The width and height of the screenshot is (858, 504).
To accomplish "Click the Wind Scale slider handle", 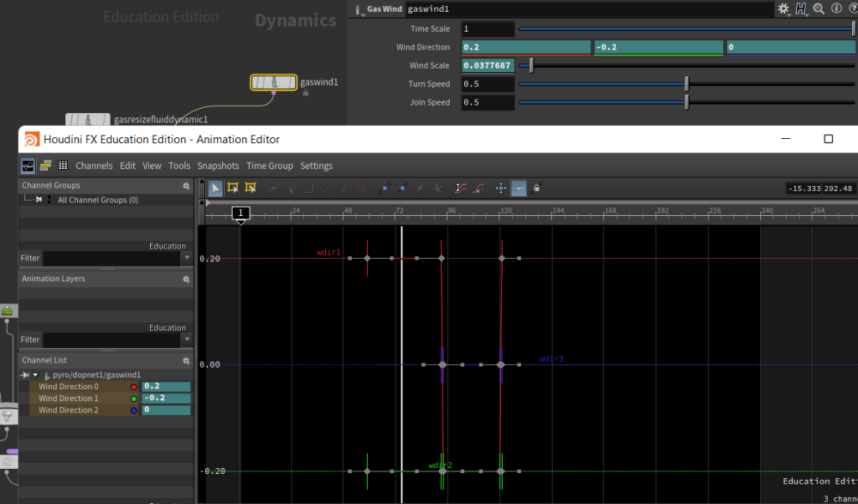I will [530, 65].
